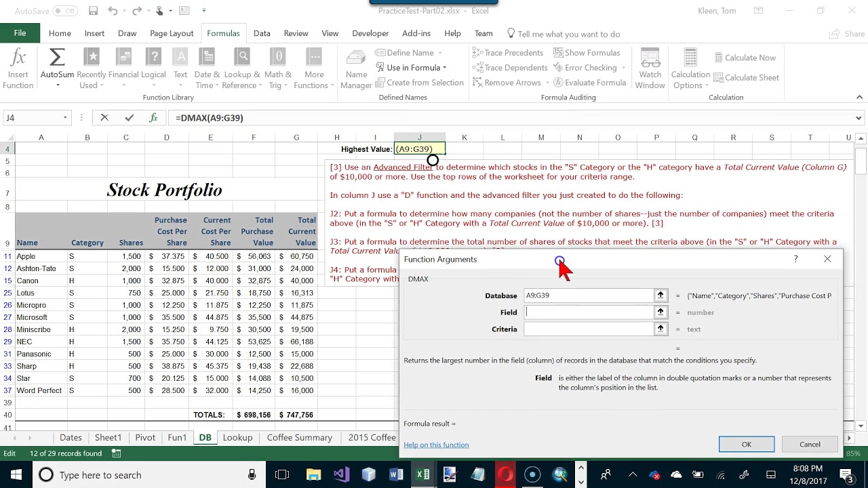Collapse the ribbon
868x488 pixels.
click(859, 98)
